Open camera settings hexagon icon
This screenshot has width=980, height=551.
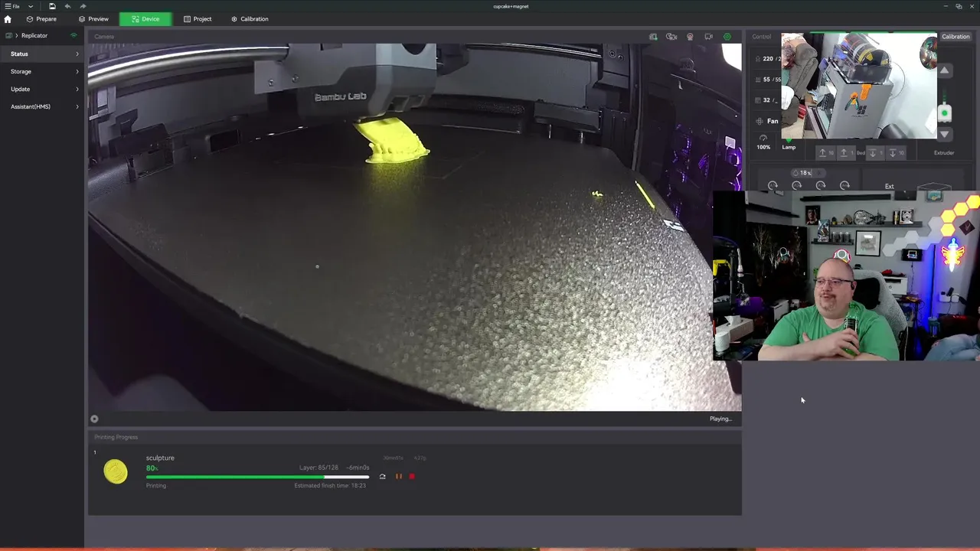727,37
